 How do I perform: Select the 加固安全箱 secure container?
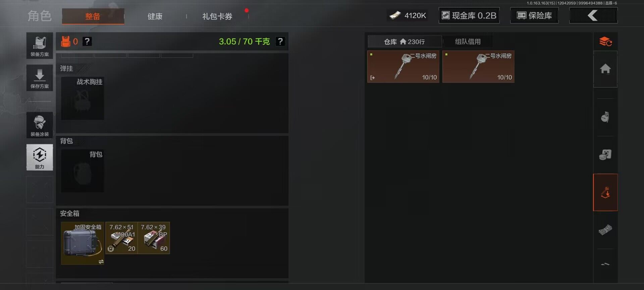83,243
